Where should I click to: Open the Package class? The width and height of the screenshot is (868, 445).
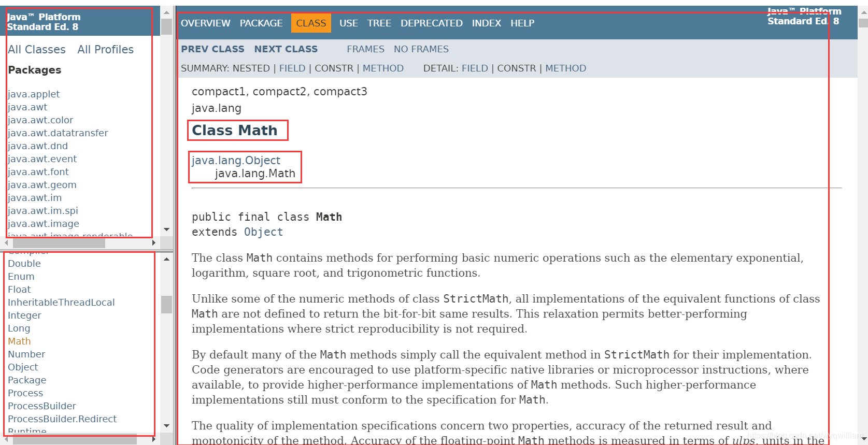coord(27,380)
